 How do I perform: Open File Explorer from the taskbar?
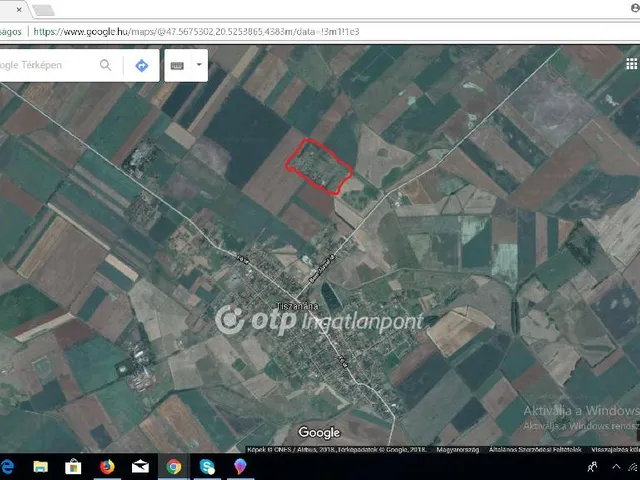(40, 467)
